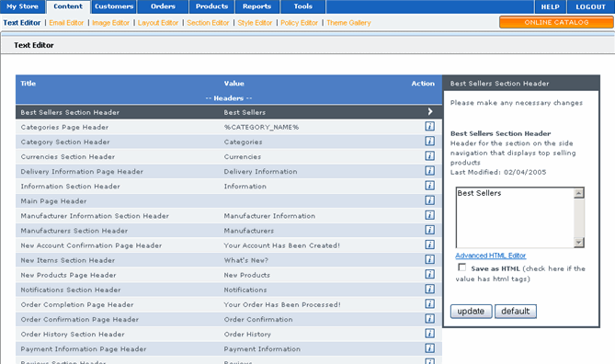Open info icon in Currencies Section Header row
The height and width of the screenshot is (364, 615).
(429, 156)
